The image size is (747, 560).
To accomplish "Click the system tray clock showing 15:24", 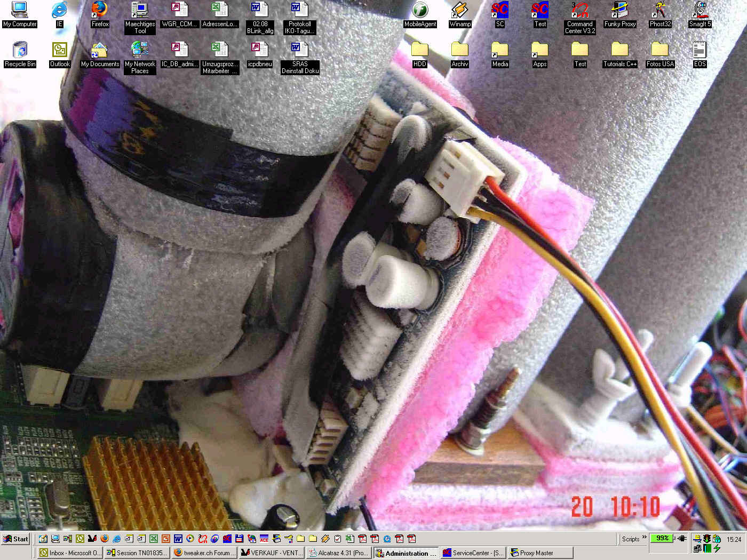I will (x=734, y=539).
